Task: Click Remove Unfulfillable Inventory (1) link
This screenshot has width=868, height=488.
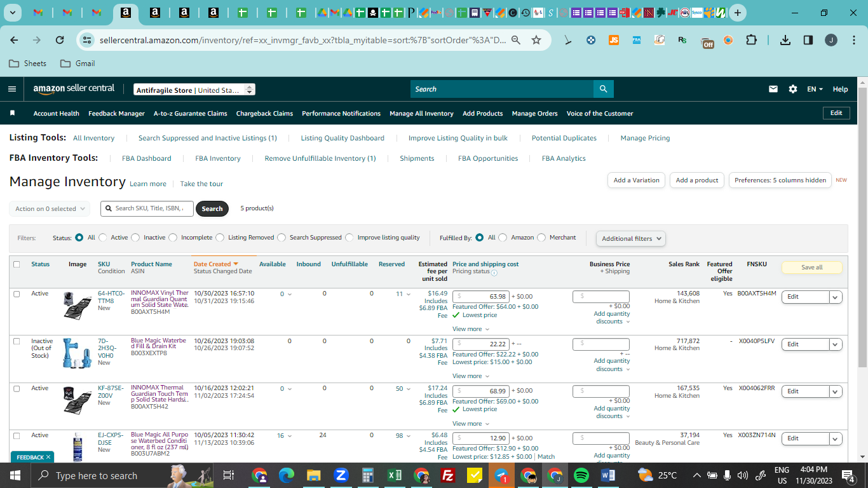Action: 320,158
